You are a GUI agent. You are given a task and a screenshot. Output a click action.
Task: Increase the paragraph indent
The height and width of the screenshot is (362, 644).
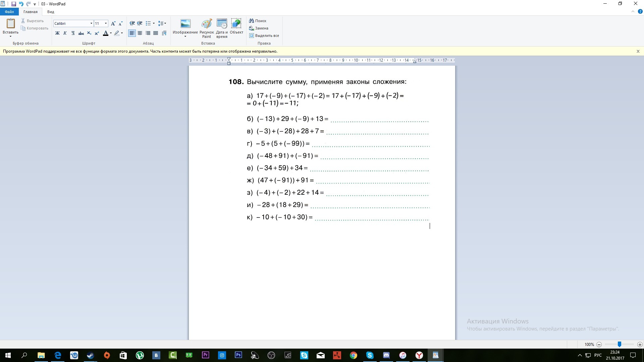(x=140, y=23)
